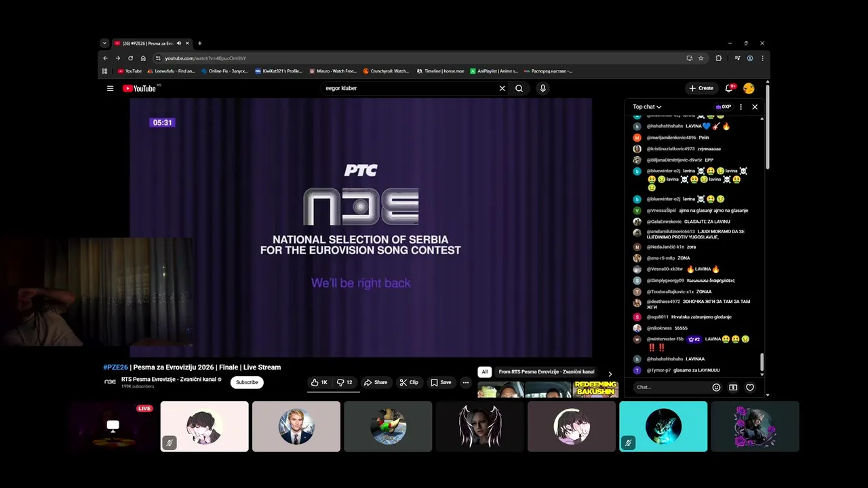
Task: Select the blond man in suit participant
Action: click(x=296, y=426)
